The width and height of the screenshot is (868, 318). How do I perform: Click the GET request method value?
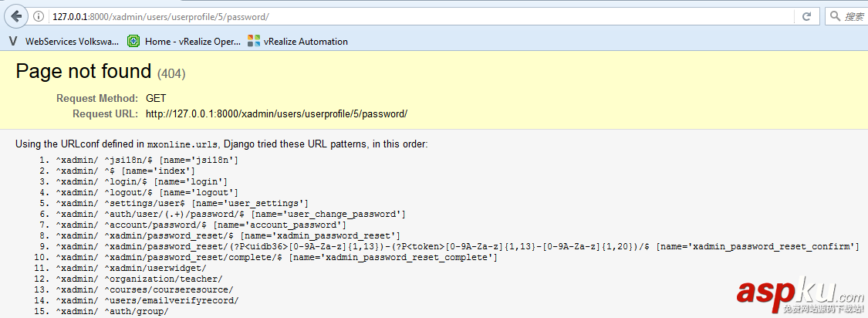pyautogui.click(x=156, y=99)
